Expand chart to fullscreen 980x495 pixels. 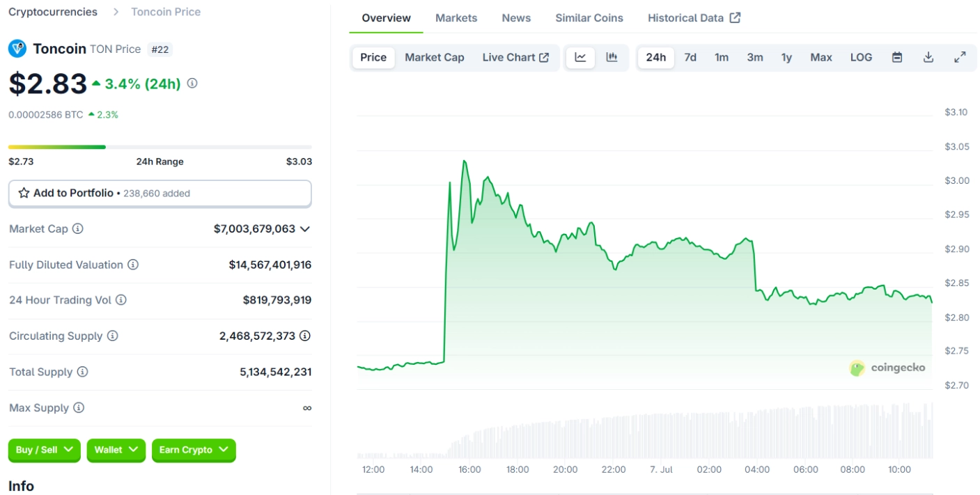[960, 58]
